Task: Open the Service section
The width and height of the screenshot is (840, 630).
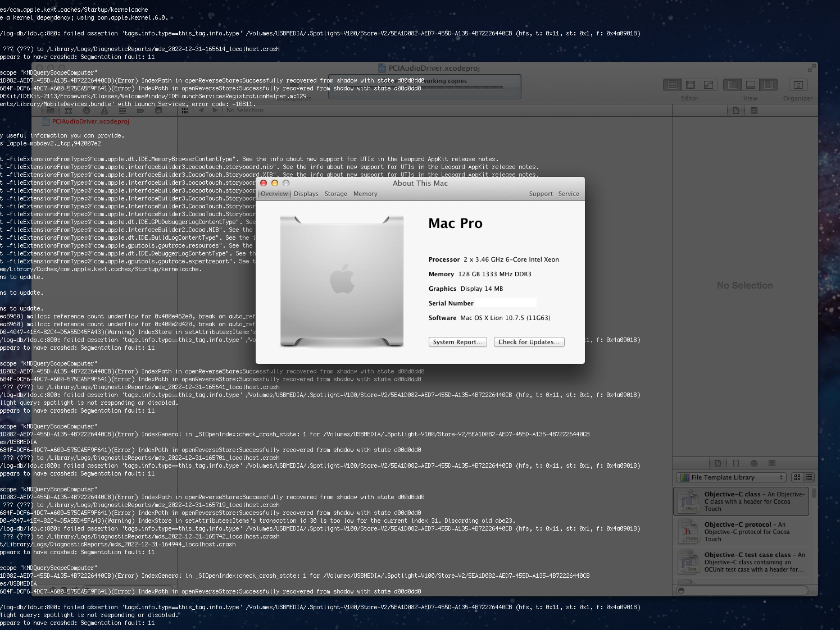Action: point(569,194)
